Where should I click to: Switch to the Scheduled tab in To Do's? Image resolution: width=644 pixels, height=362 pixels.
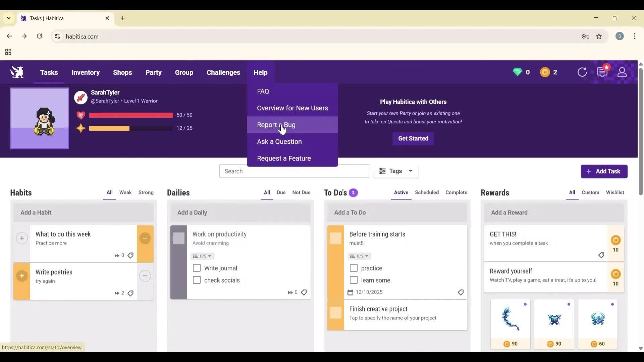pos(427,192)
